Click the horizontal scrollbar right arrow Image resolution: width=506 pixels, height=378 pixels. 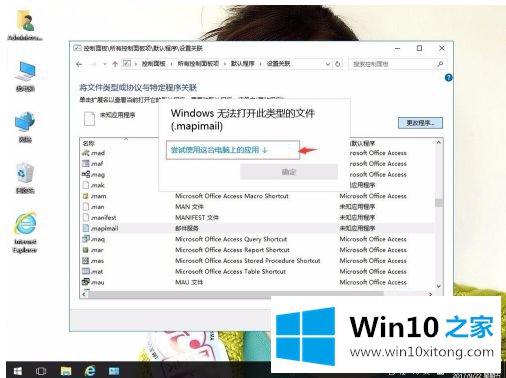430,294
